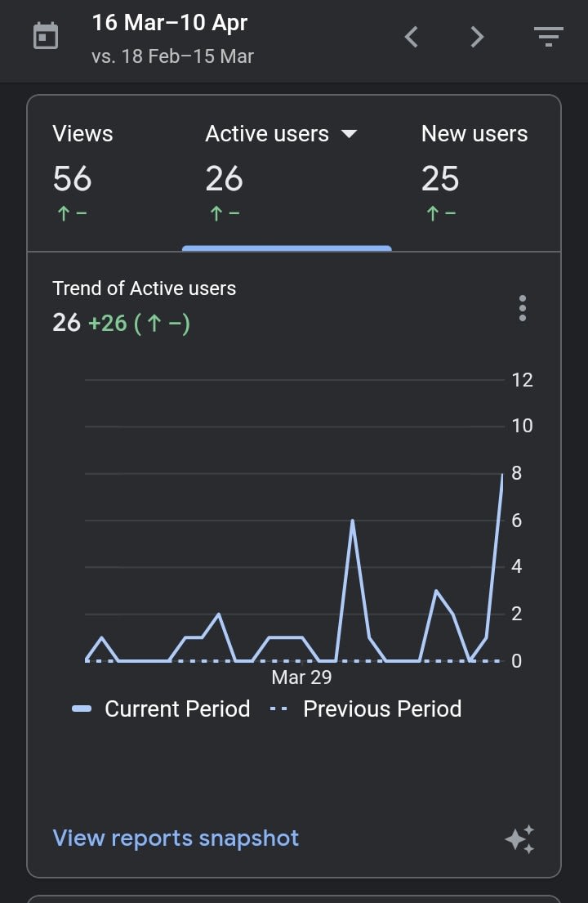Screen dimensions: 588x903
Task: Tap the sparkle insights icon
Action: [519, 839]
